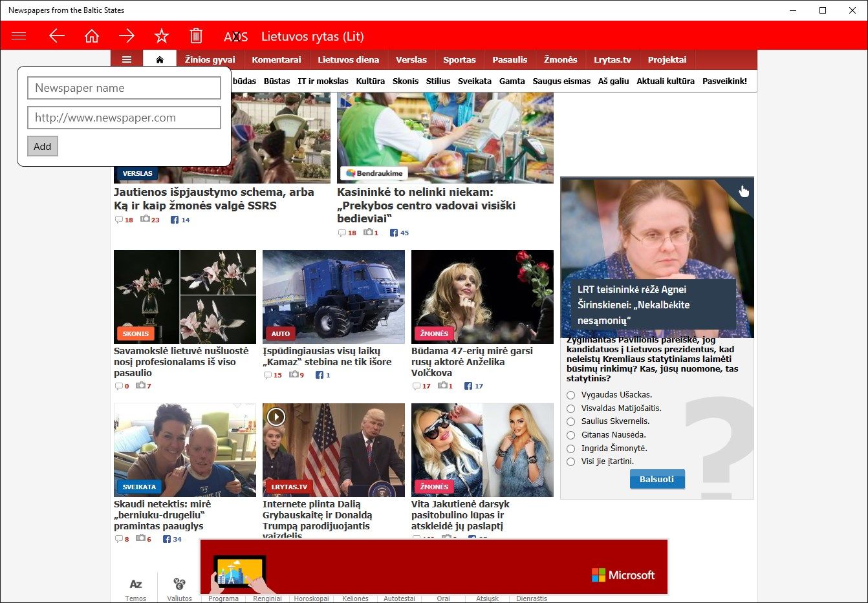
Task: Select poll option Ingrida Šimonytė
Action: coord(570,449)
